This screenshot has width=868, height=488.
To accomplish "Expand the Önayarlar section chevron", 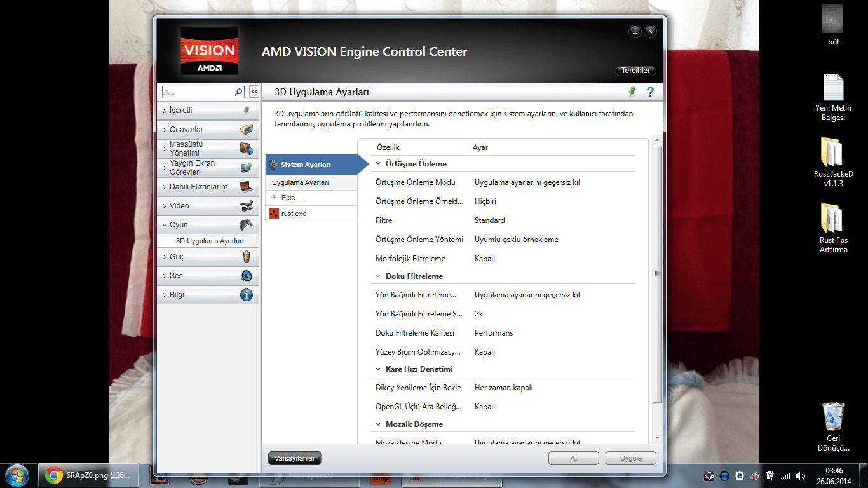I will 165,130.
